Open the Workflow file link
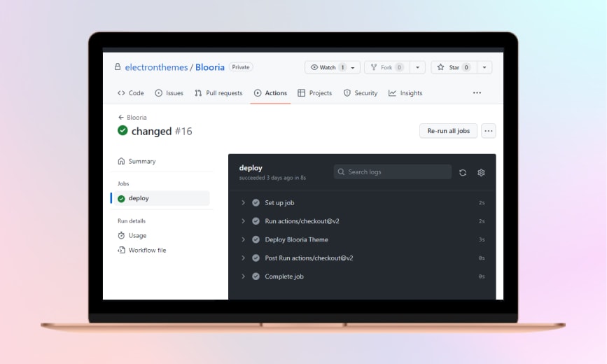The width and height of the screenshot is (607, 364). [141, 250]
